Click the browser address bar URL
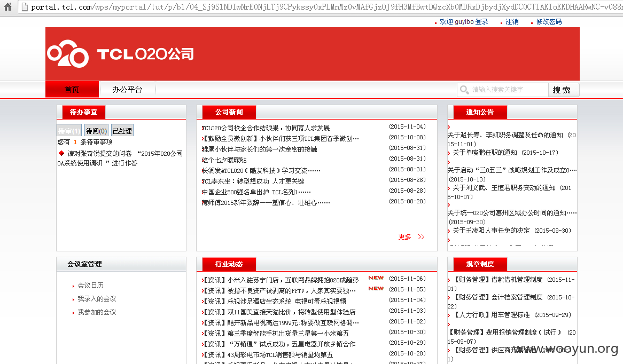 pos(326,7)
